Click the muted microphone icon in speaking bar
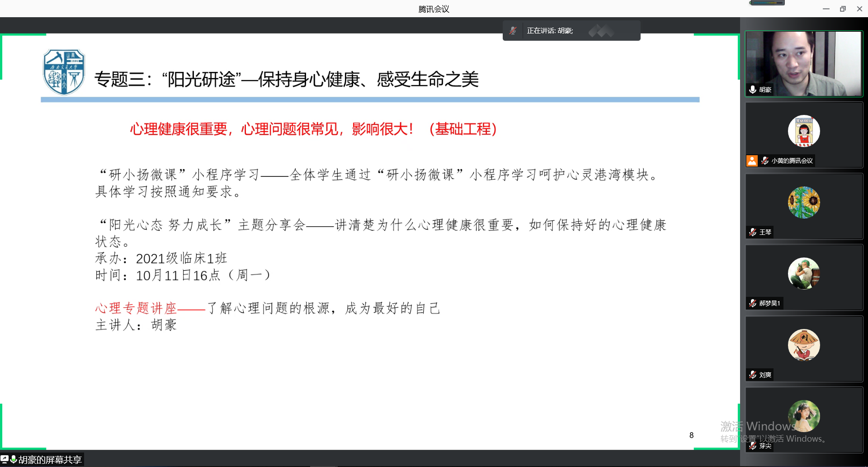 pyautogui.click(x=513, y=31)
